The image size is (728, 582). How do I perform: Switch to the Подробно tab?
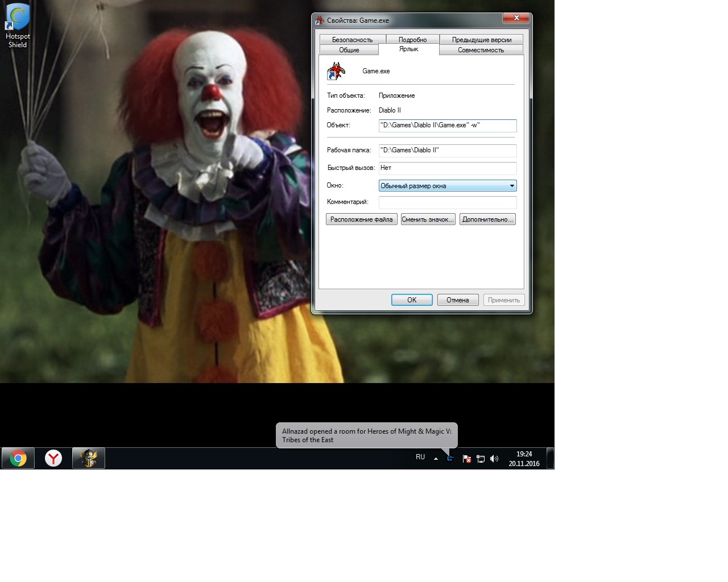click(413, 40)
